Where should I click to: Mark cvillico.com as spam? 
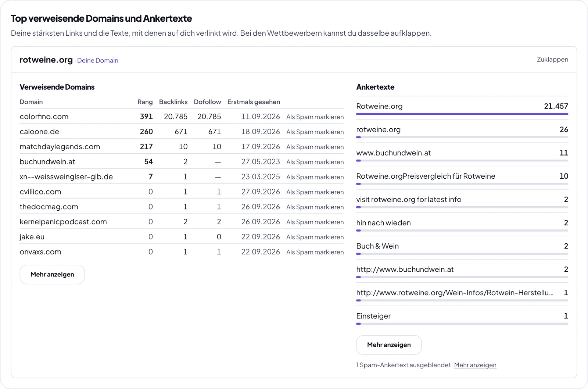pyautogui.click(x=315, y=192)
